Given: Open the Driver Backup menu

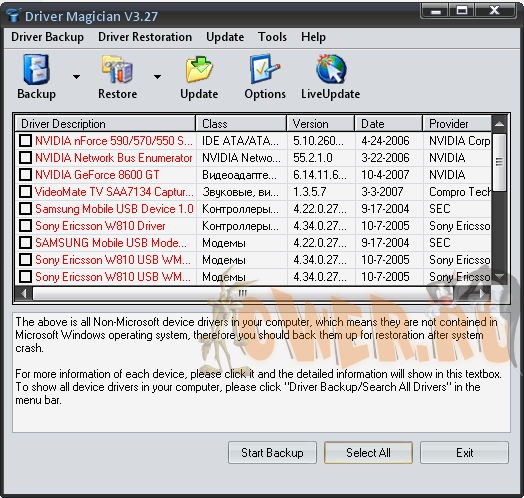Looking at the screenshot, I should click(47, 37).
